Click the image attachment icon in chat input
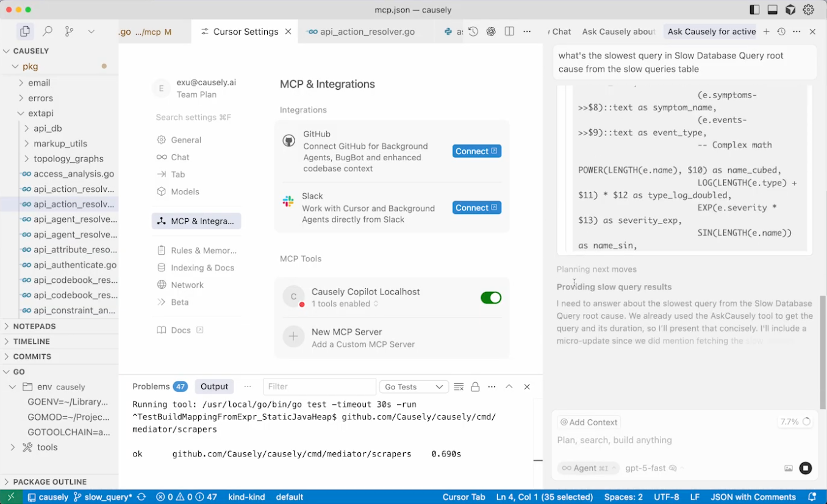This screenshot has height=504, width=827. coord(789,468)
